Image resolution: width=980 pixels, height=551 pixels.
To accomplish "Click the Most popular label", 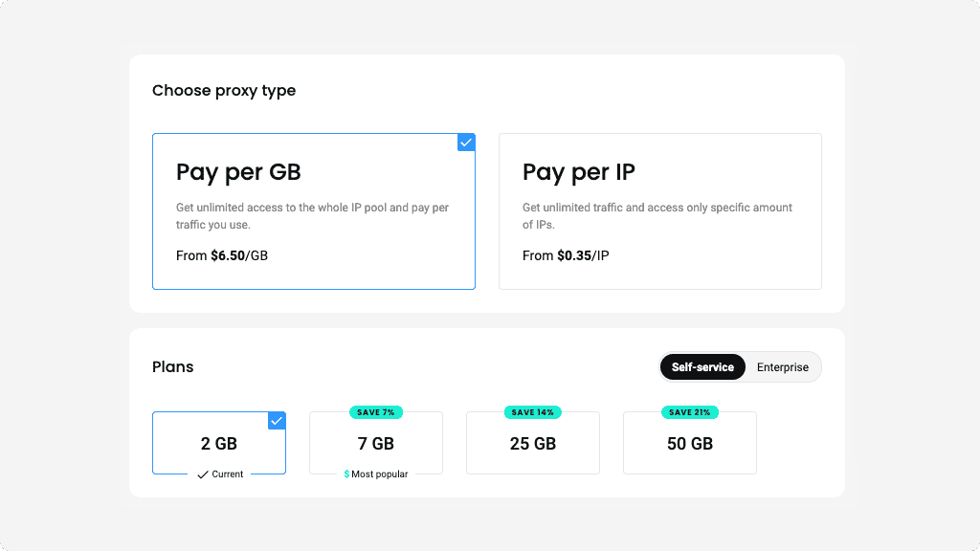I will (x=380, y=474).
